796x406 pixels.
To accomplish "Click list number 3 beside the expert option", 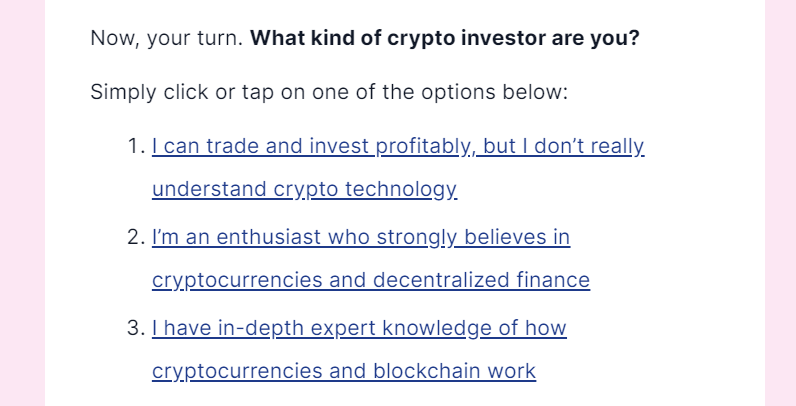I will tap(136, 328).
